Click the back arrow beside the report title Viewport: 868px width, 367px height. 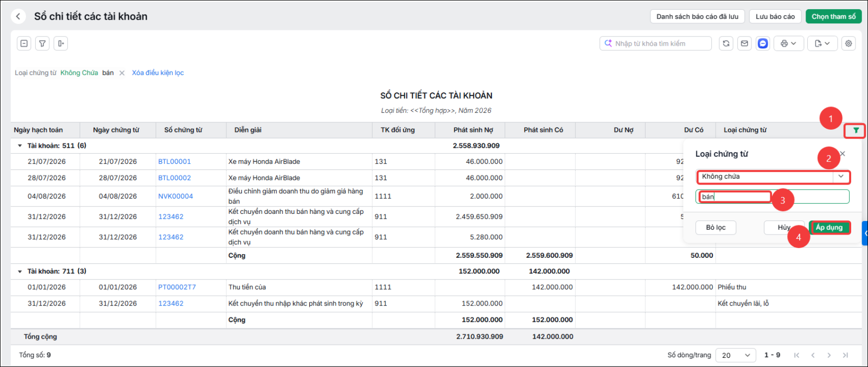(x=18, y=16)
